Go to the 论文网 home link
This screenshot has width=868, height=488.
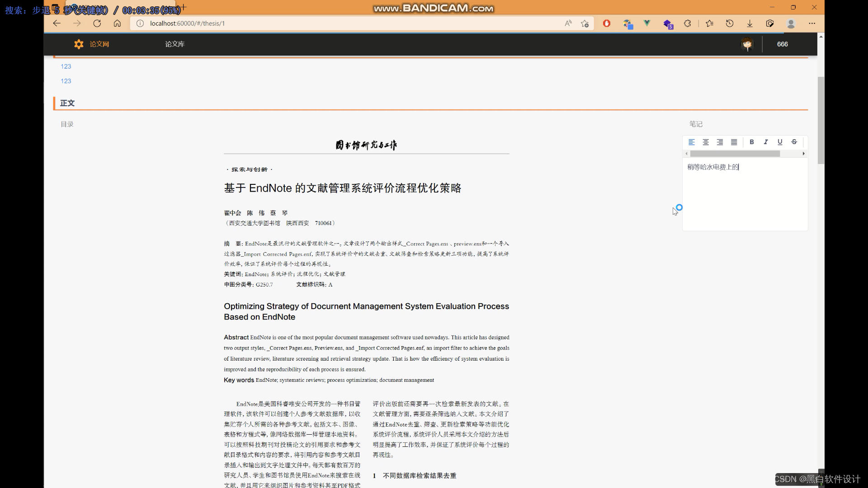(99, 44)
